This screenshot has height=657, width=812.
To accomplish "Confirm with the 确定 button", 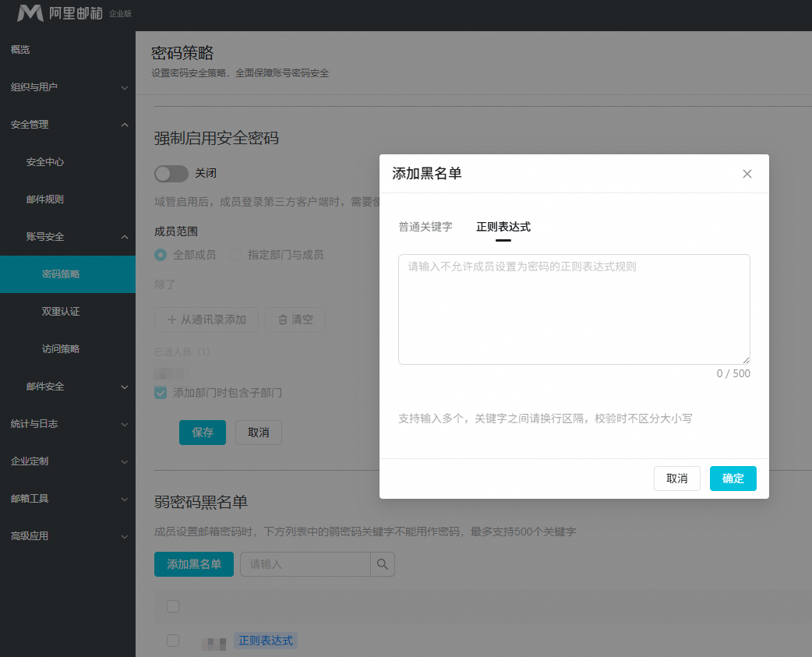I will tap(733, 479).
